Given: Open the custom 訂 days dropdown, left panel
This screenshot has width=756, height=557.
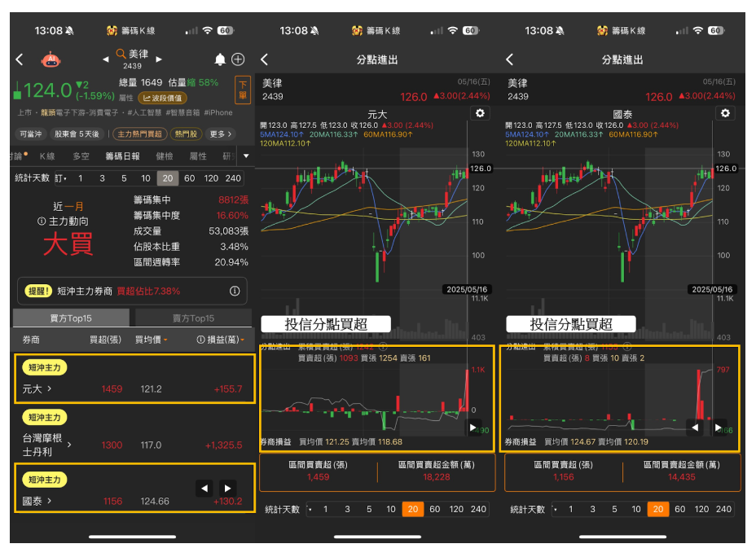Looking at the screenshot, I should pos(61,178).
